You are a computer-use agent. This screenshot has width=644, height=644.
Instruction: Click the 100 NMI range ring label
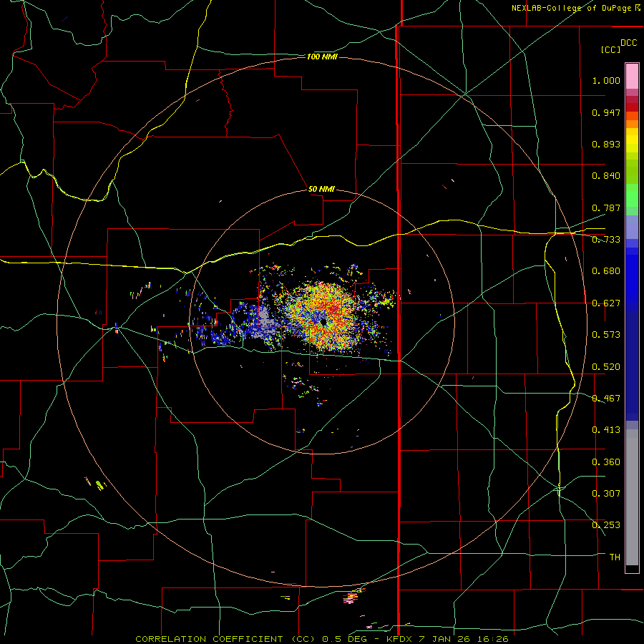pyautogui.click(x=322, y=57)
